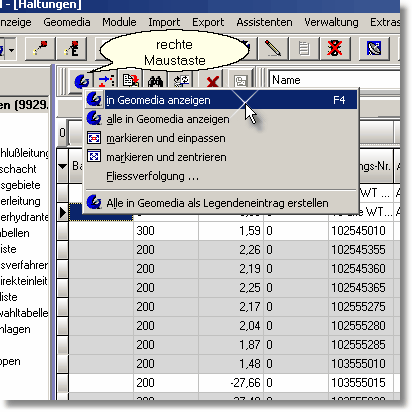
Task: Open the Export menu
Action: click(208, 22)
